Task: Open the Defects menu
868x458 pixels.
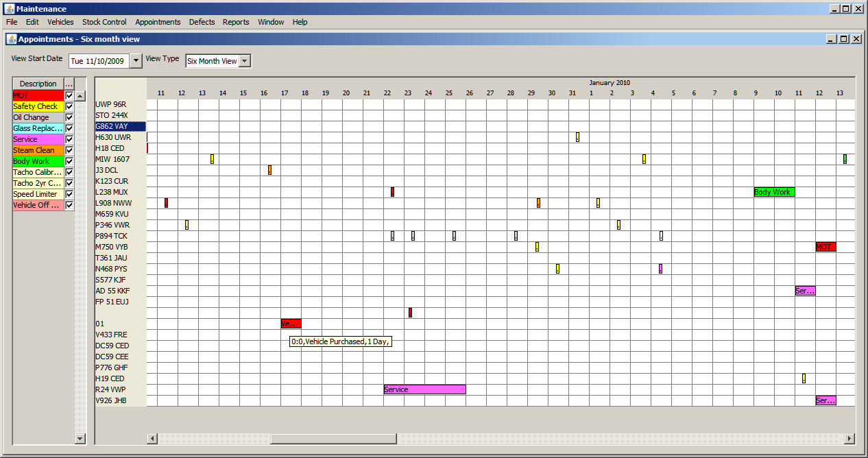Action: 202,22
